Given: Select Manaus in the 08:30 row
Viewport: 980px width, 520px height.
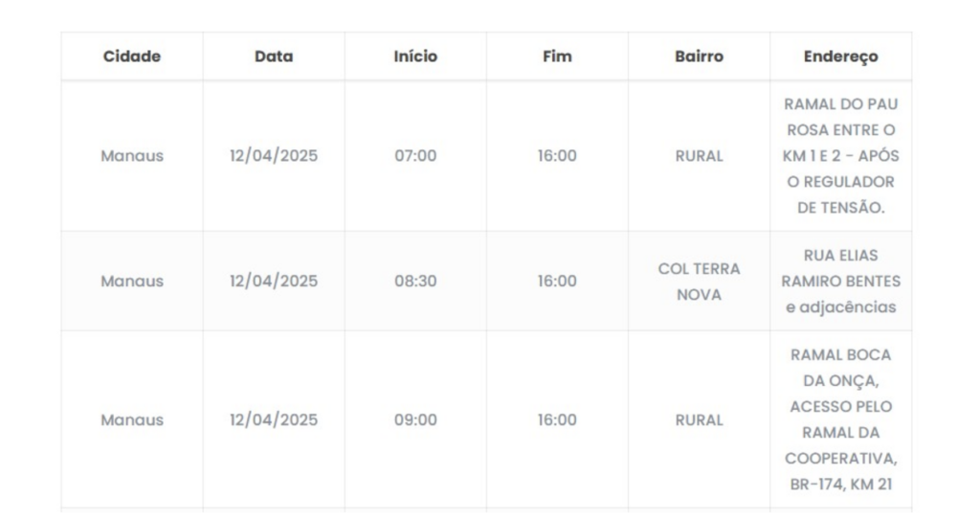Looking at the screenshot, I should (x=132, y=282).
